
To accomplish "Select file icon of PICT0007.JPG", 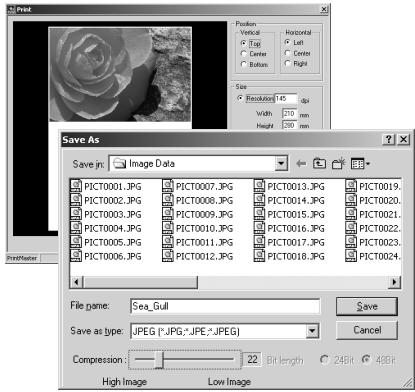I will [x=168, y=186].
